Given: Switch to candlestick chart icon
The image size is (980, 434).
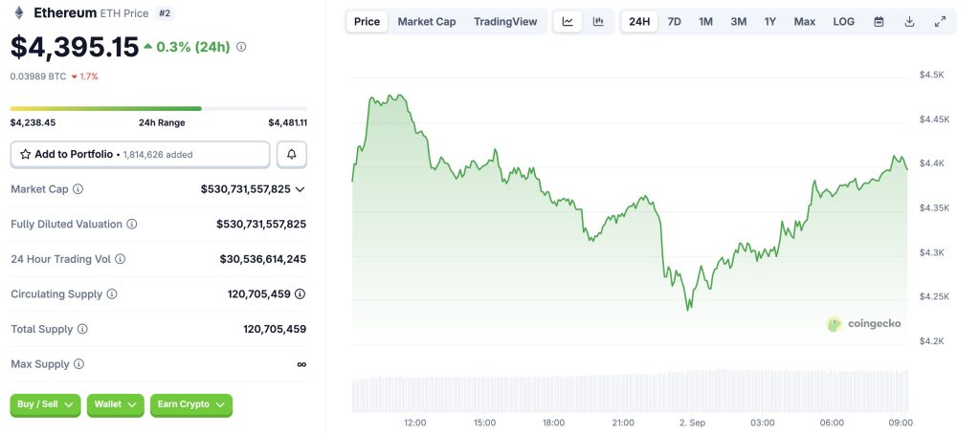Looking at the screenshot, I should pos(598,21).
